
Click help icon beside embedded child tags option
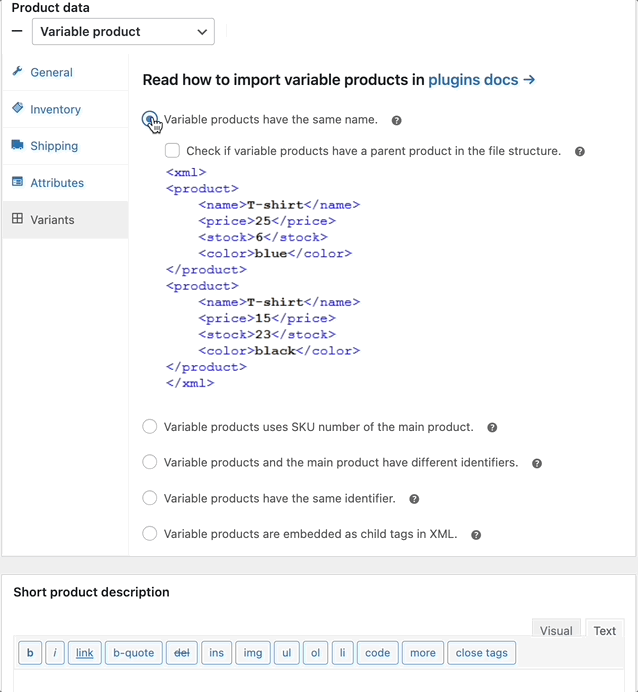476,535
